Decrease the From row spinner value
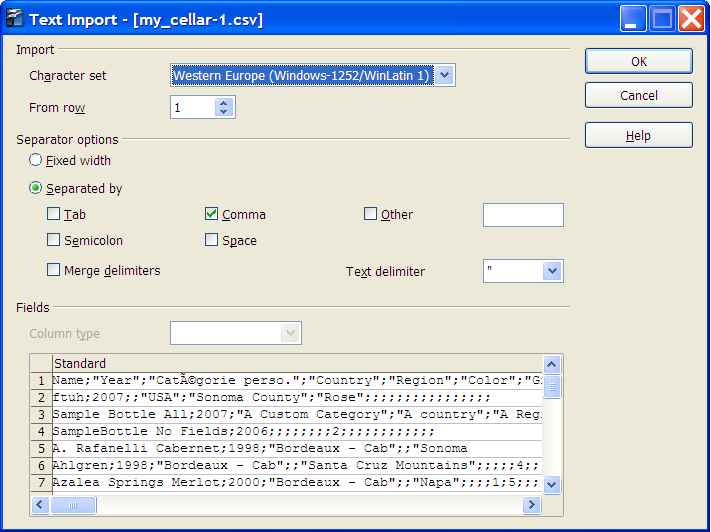The image size is (711, 532). tap(223, 112)
